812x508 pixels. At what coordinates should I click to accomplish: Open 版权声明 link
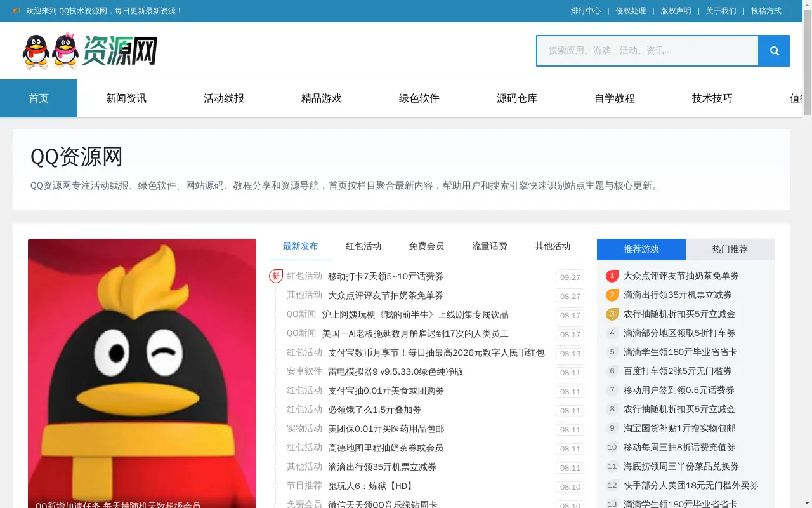(x=676, y=11)
